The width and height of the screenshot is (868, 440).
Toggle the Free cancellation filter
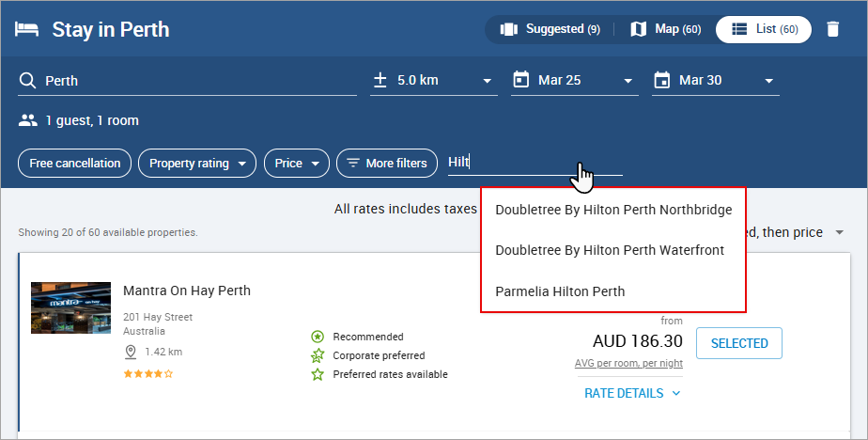coord(75,164)
